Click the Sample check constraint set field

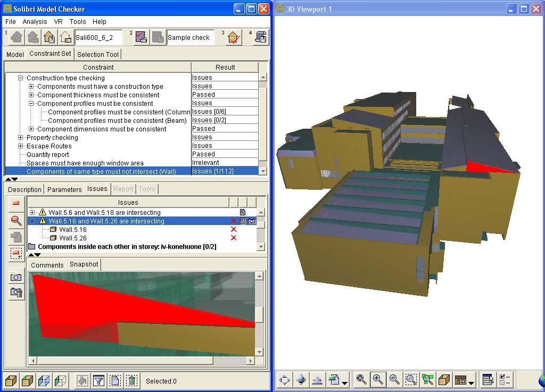[x=191, y=38]
